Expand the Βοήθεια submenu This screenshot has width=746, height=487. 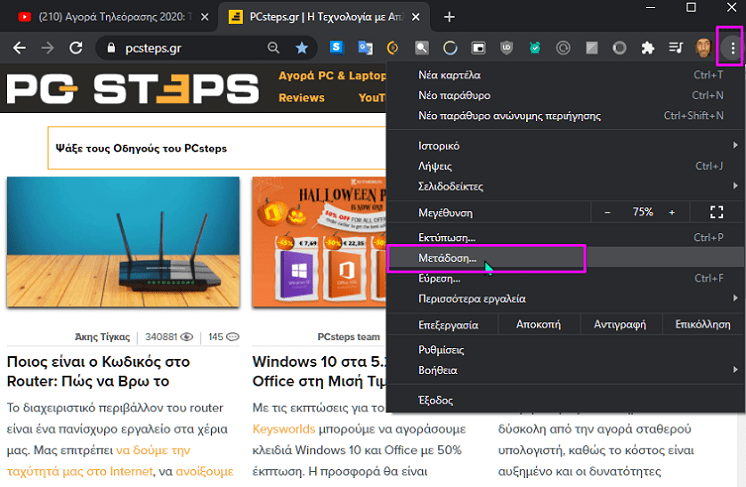coord(566,370)
